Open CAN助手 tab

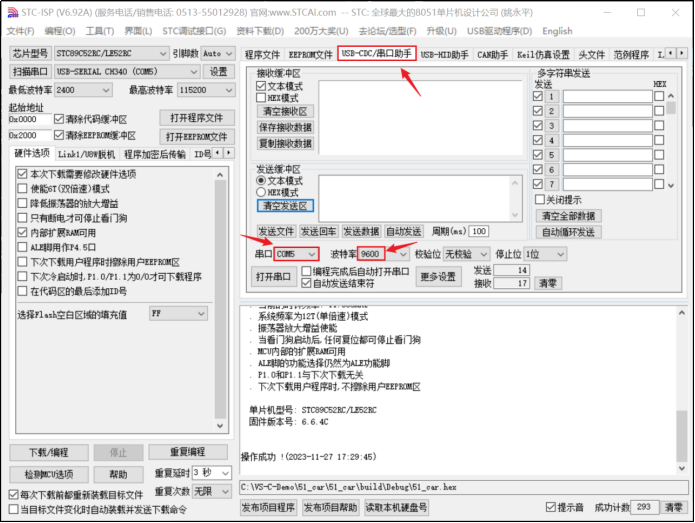492,55
